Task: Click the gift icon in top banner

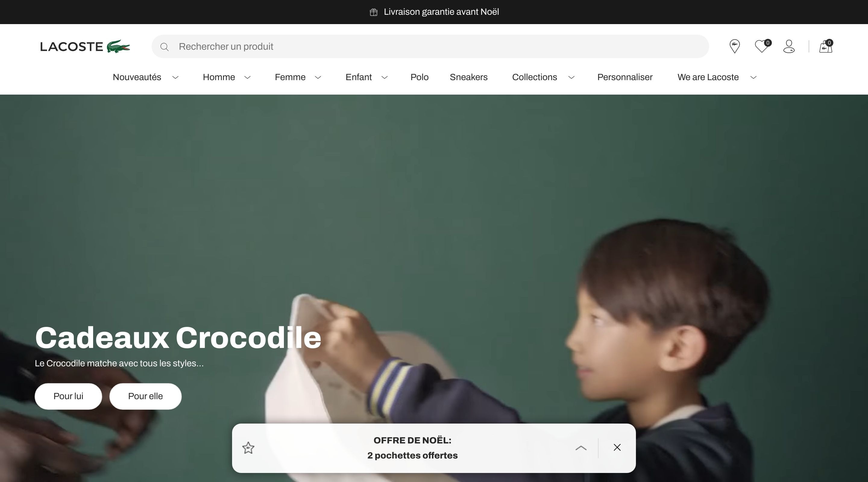Action: tap(373, 12)
